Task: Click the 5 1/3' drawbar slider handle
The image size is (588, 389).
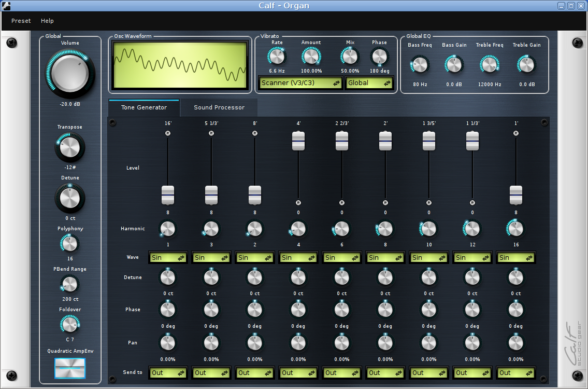Action: point(211,195)
